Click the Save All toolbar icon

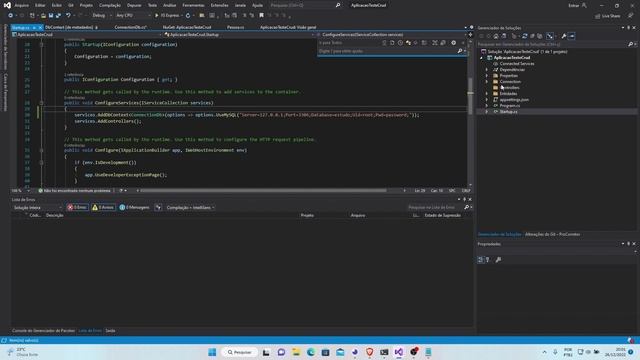click(58, 16)
